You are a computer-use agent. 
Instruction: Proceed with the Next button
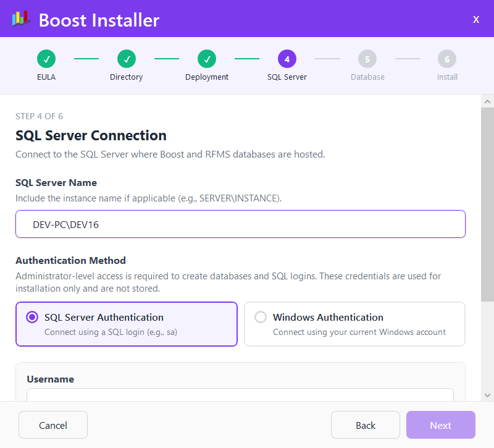(x=441, y=425)
